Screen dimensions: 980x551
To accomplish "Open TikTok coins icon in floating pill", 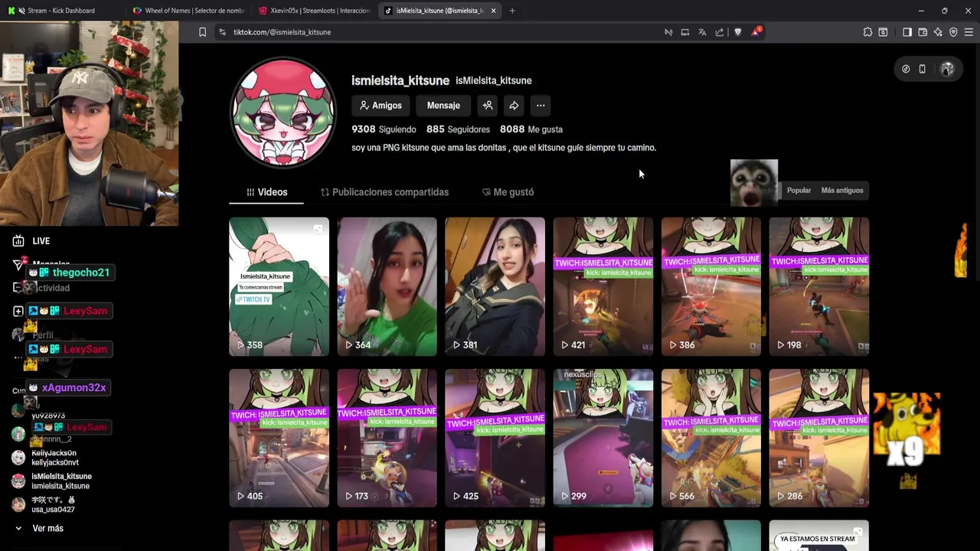I will tap(906, 69).
